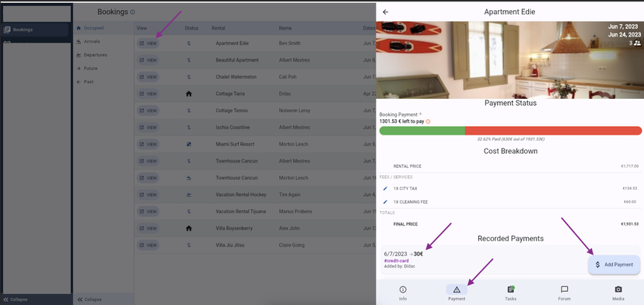The image size is (644, 305).
Task: Open the Tasks tab icon
Action: [x=510, y=289]
